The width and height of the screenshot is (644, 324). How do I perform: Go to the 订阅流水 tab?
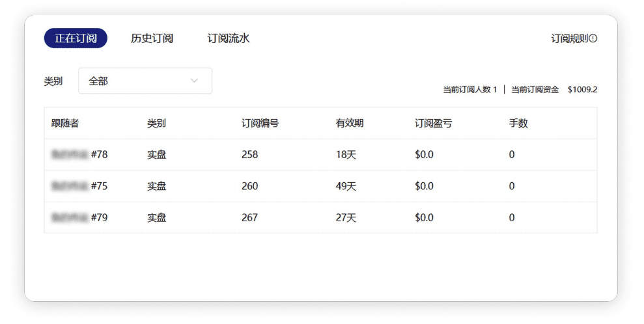229,38
